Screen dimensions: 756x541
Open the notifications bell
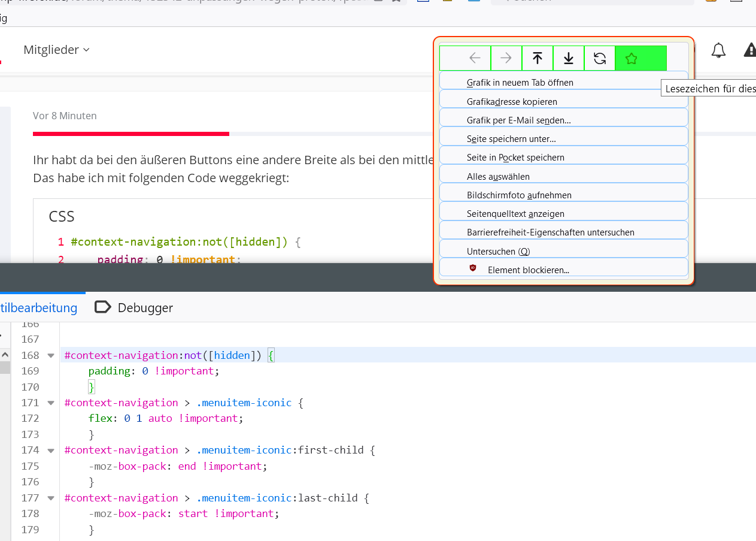pyautogui.click(x=718, y=50)
